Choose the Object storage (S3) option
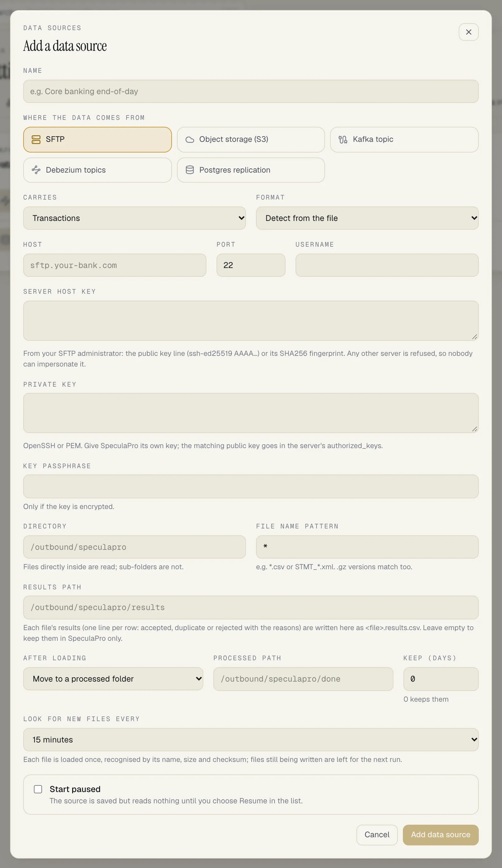 [251, 140]
